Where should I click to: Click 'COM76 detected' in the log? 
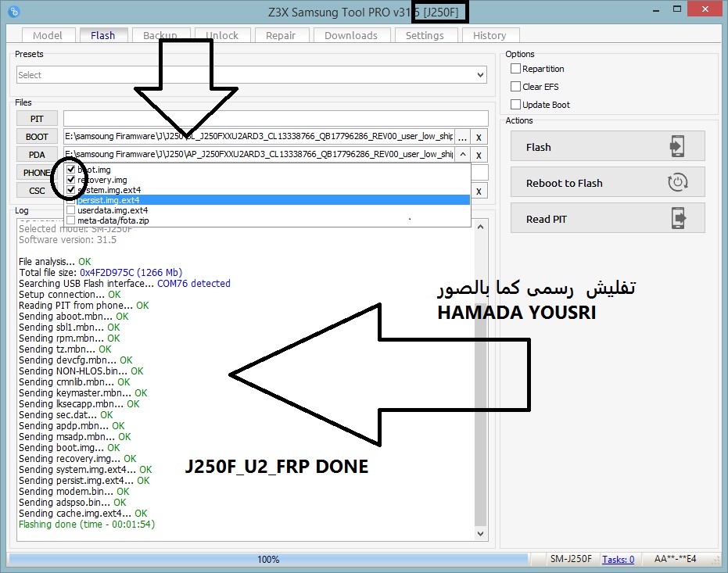[194, 284]
